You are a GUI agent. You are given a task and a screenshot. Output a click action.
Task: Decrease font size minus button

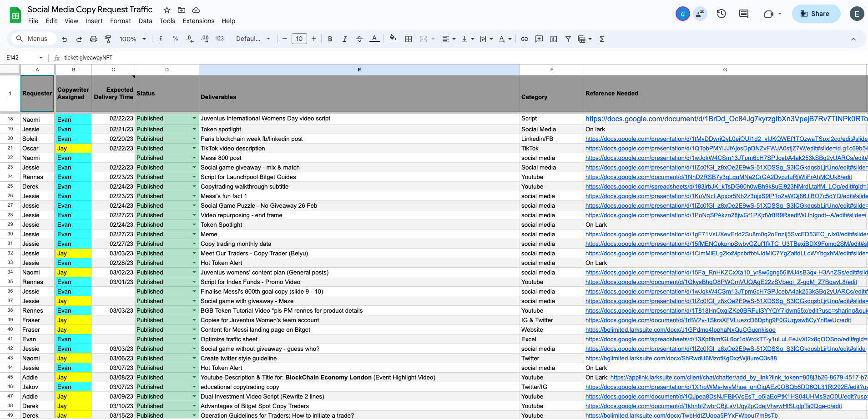coord(285,39)
